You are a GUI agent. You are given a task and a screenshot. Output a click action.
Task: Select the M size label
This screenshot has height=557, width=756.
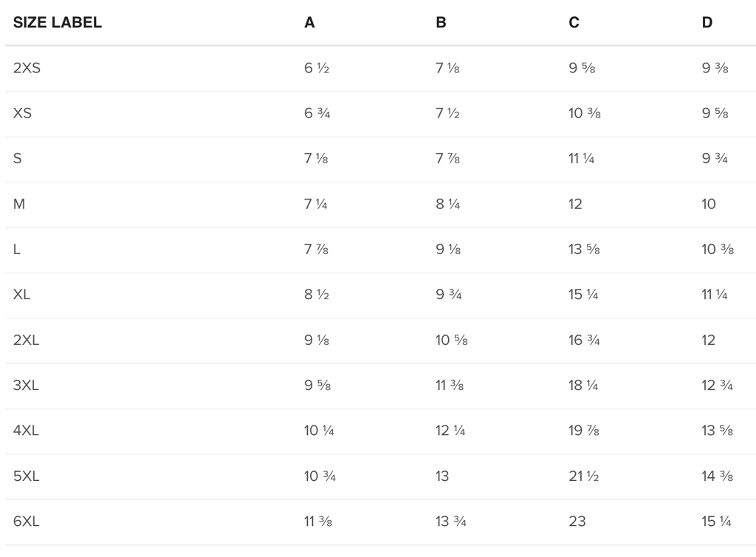[19, 204]
